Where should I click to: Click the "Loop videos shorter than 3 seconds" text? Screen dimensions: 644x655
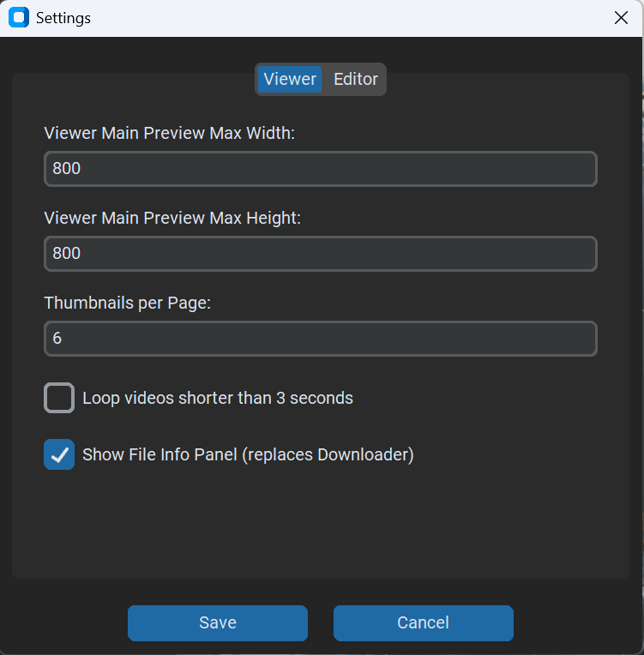point(218,399)
